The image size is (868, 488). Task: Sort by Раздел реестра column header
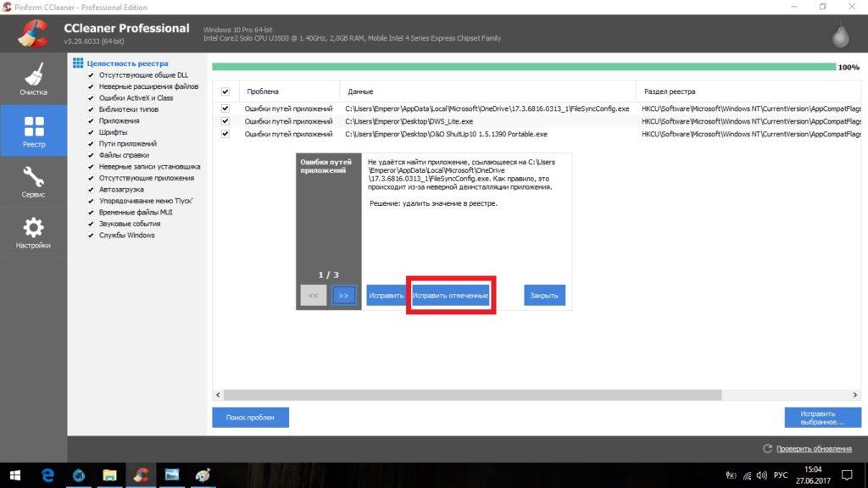(x=749, y=91)
